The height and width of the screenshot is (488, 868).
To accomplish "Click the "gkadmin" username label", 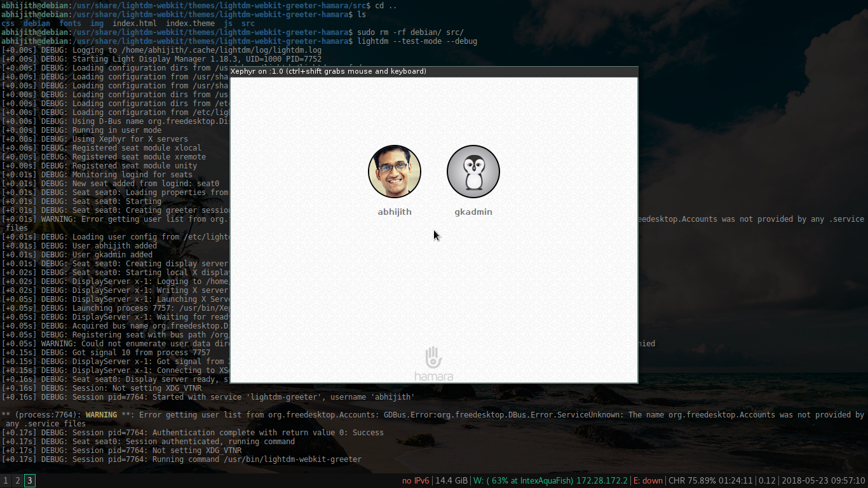I will [473, 212].
